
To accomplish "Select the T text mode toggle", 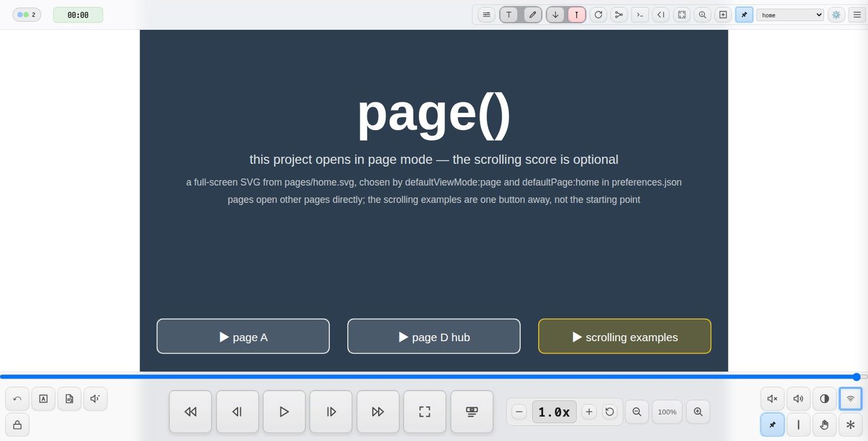I will click(x=509, y=15).
